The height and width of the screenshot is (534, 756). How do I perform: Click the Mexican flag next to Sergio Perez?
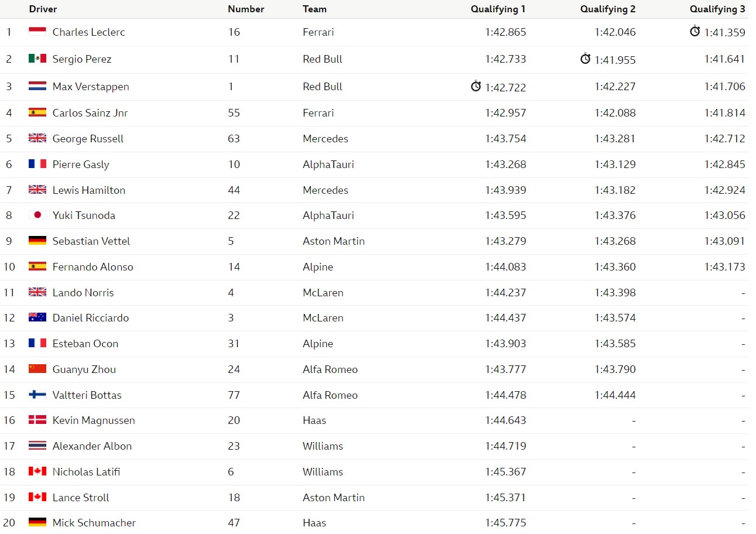[37, 59]
